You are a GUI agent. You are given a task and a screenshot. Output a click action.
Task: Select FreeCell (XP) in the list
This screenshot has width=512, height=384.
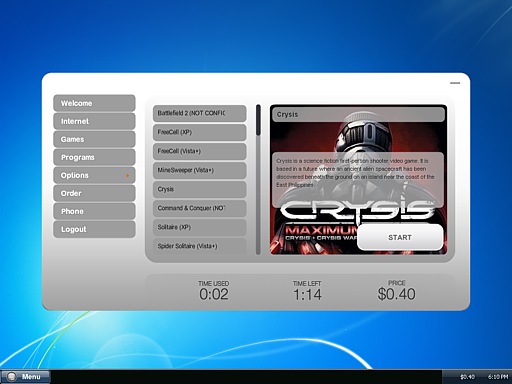[200, 132]
